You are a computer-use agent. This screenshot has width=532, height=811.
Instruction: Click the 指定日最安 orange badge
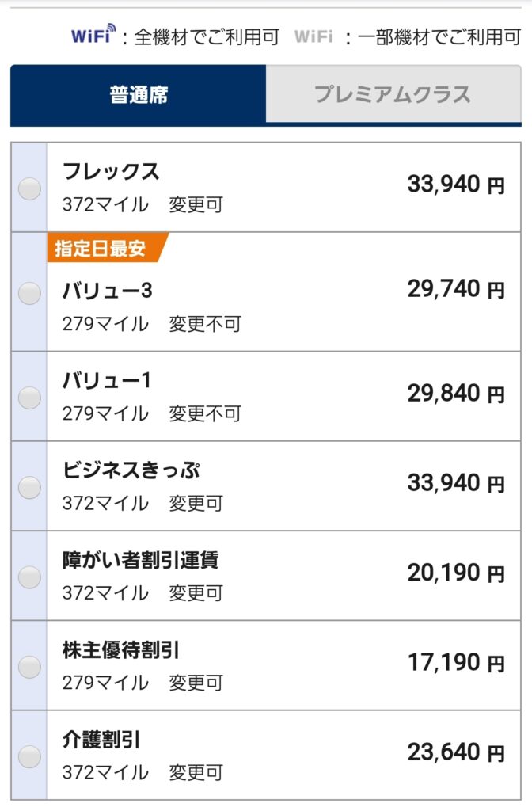tap(107, 248)
